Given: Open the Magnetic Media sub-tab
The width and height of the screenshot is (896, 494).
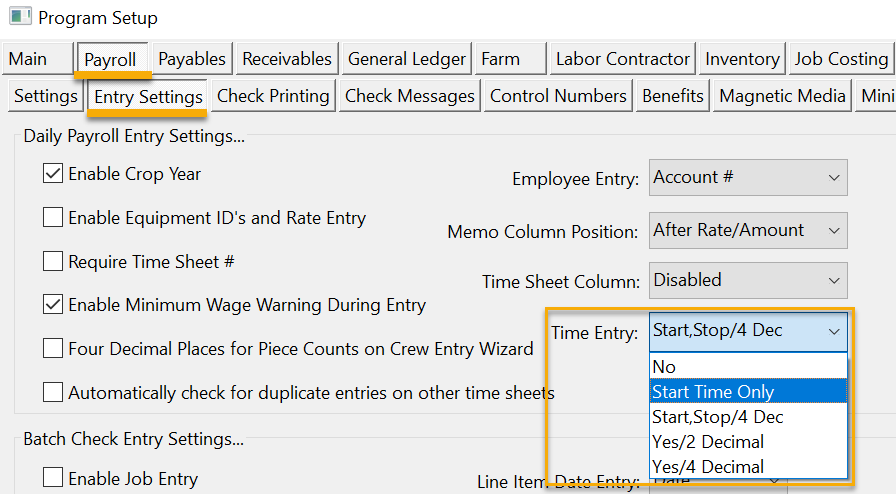Looking at the screenshot, I should coord(782,97).
